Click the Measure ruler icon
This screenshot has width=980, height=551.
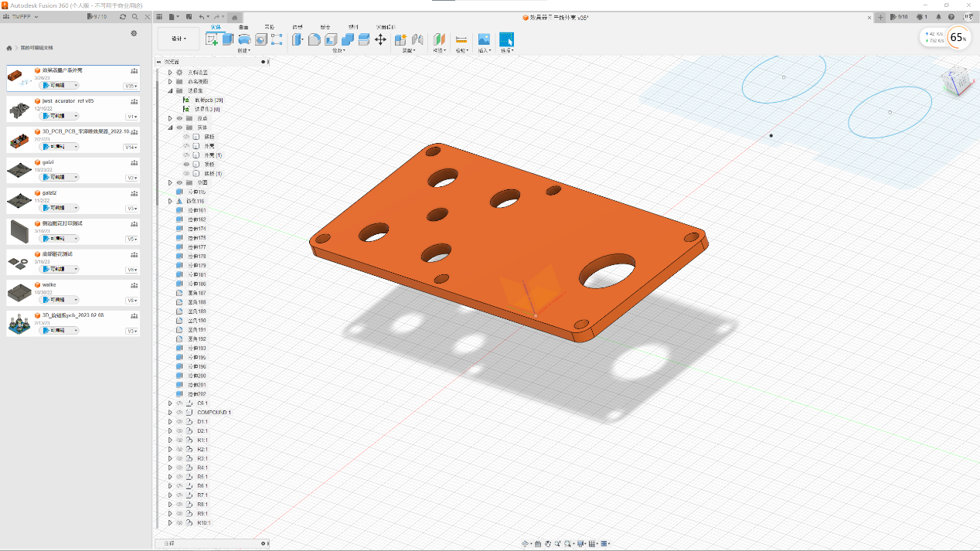pos(461,39)
